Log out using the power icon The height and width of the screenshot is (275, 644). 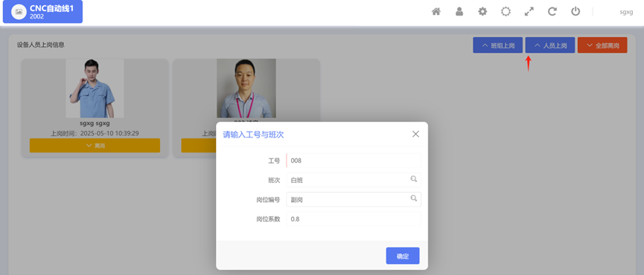click(576, 11)
